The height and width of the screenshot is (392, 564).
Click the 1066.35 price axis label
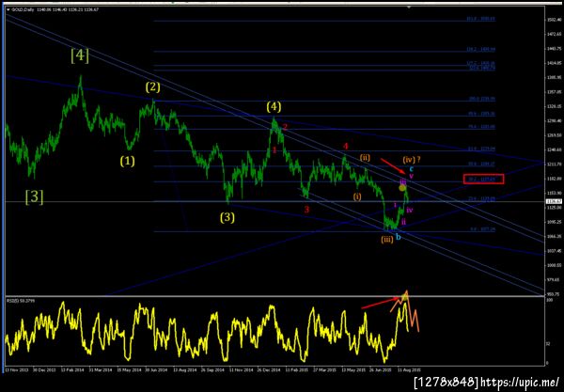[555, 236]
